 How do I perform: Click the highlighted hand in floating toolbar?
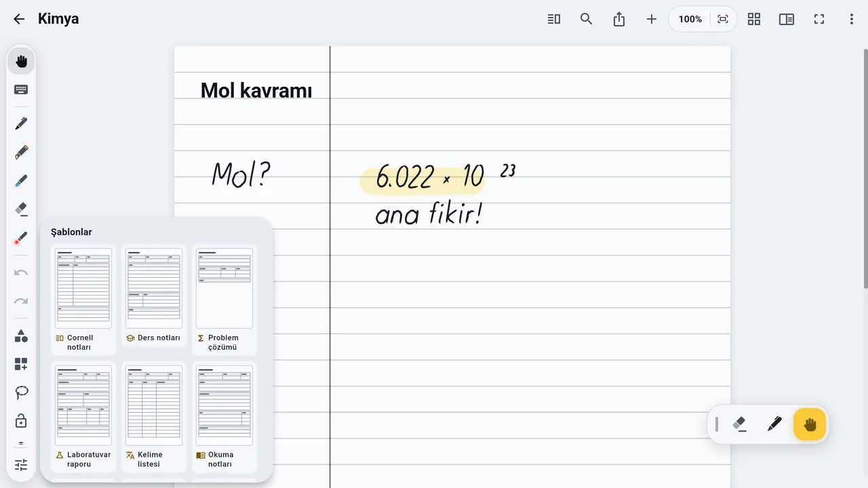(x=810, y=424)
